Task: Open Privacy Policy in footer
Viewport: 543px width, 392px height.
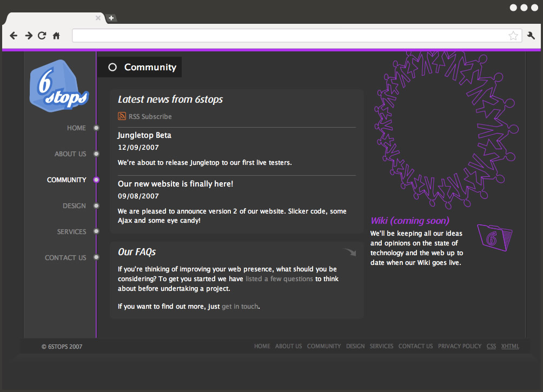Action: [459, 346]
